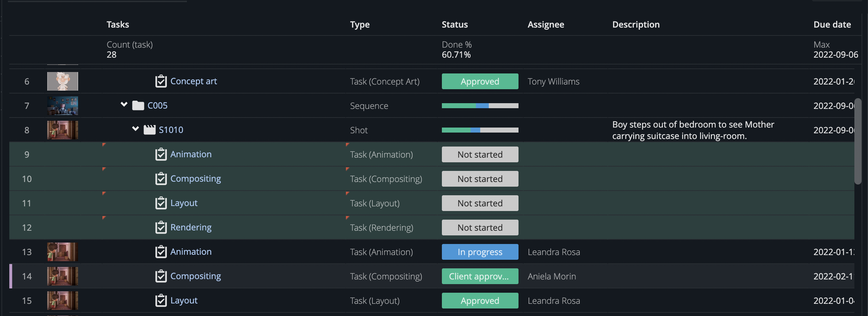Open the row 14 Compositing thumbnail
The height and width of the screenshot is (316, 868).
pos(63,276)
